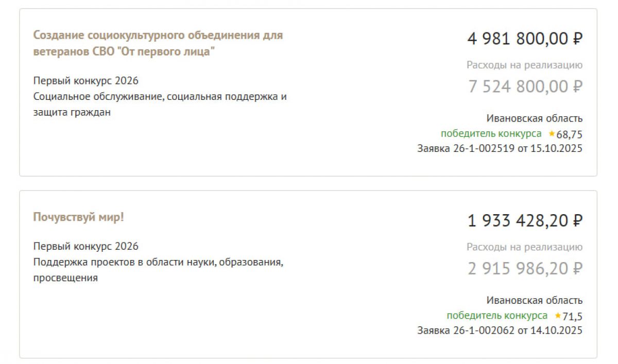Click "Первый конкурс 2026" under the veterans project
The image size is (618, 364).
[x=86, y=81]
